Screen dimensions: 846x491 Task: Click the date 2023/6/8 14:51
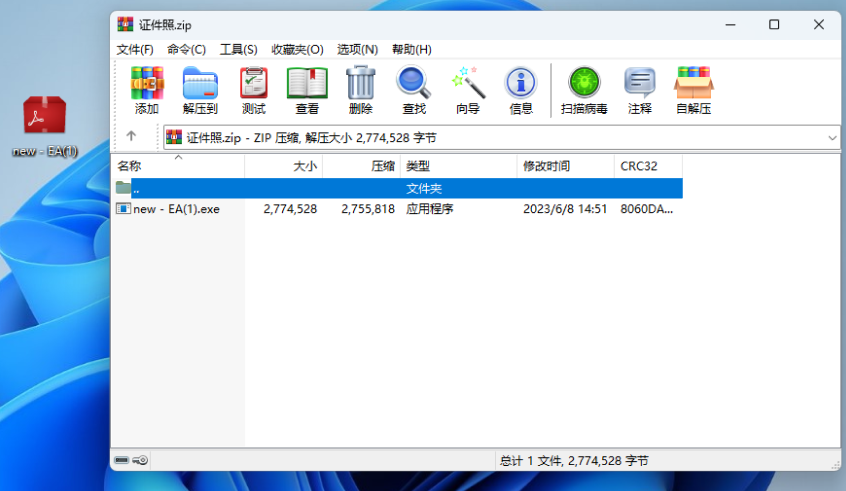point(565,209)
